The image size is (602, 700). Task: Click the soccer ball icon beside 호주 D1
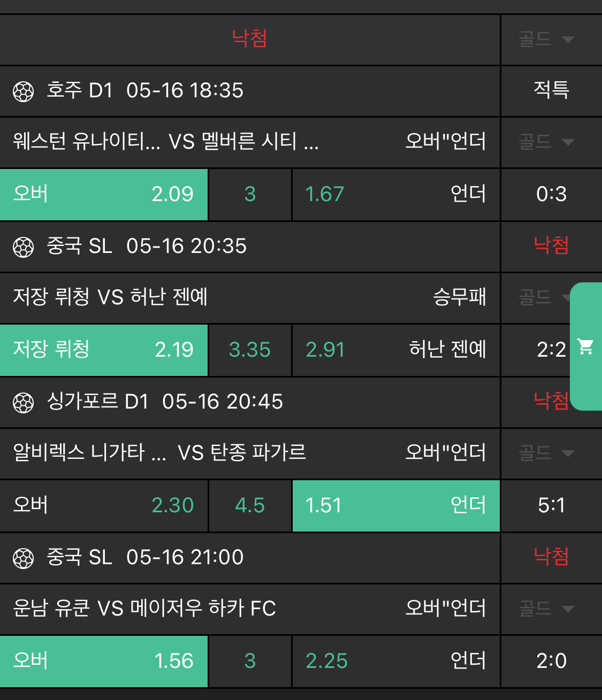[x=24, y=91]
